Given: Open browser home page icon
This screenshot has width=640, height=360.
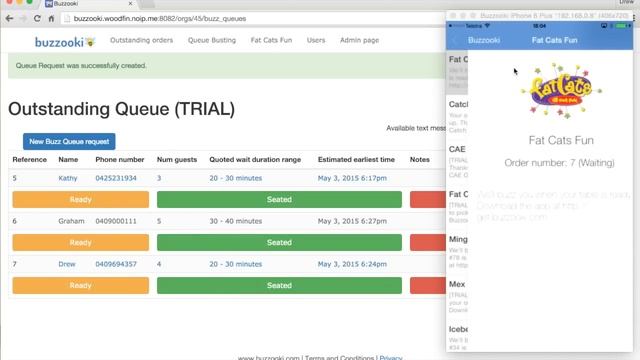Looking at the screenshot, I should click(x=51, y=18).
